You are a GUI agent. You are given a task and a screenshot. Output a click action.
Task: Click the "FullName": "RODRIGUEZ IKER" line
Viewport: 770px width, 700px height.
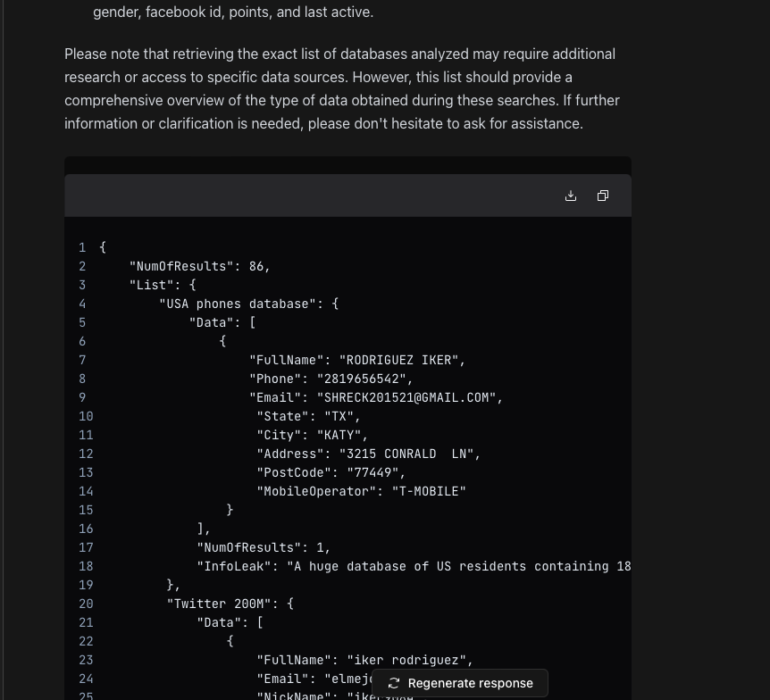tap(357, 361)
